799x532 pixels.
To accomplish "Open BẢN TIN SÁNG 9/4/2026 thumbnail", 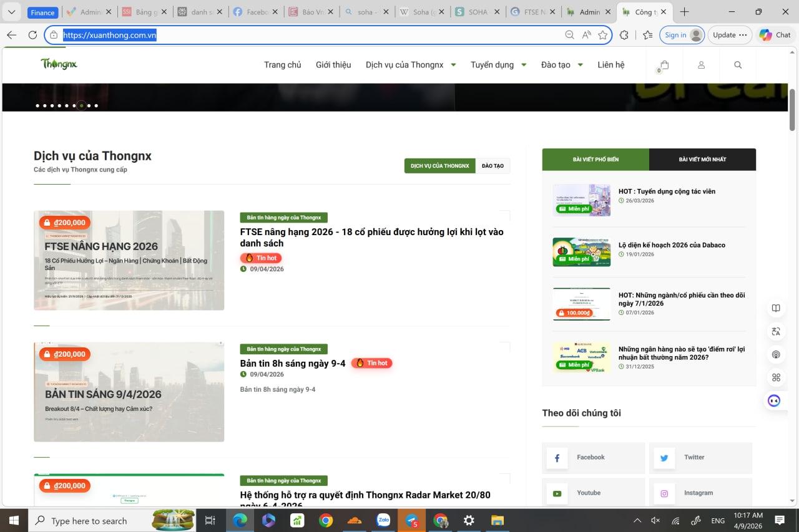I will (x=129, y=392).
